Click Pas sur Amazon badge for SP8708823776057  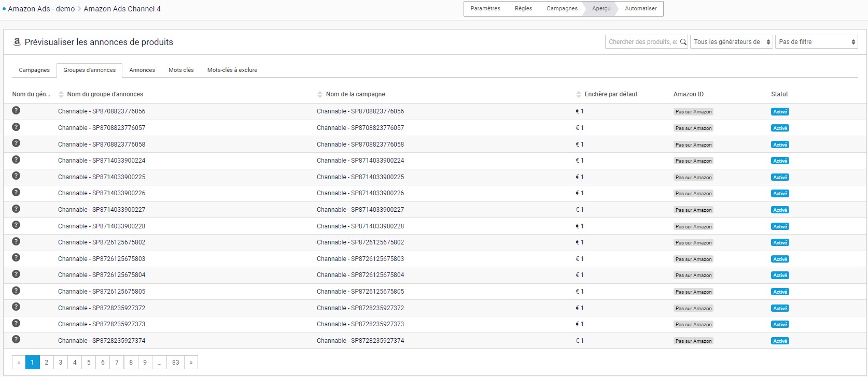point(694,128)
